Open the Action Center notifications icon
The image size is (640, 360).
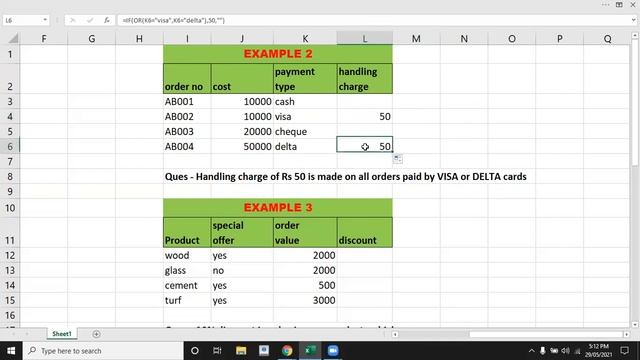[624, 351]
